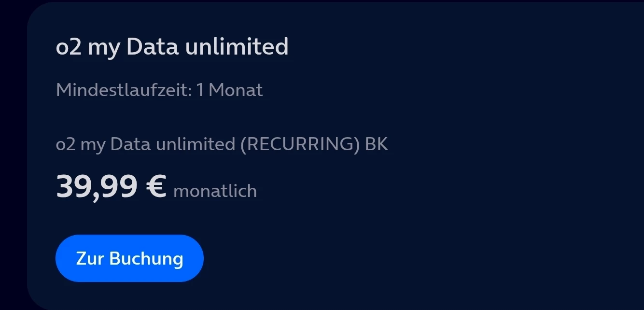The image size is (644, 310).
Task: Click the word "RECURRING" in the description
Action: click(x=299, y=144)
